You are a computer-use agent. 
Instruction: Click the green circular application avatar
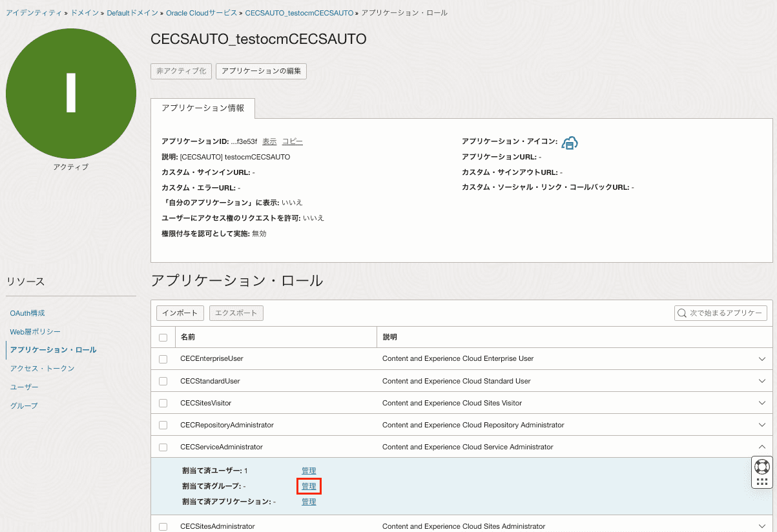71,94
